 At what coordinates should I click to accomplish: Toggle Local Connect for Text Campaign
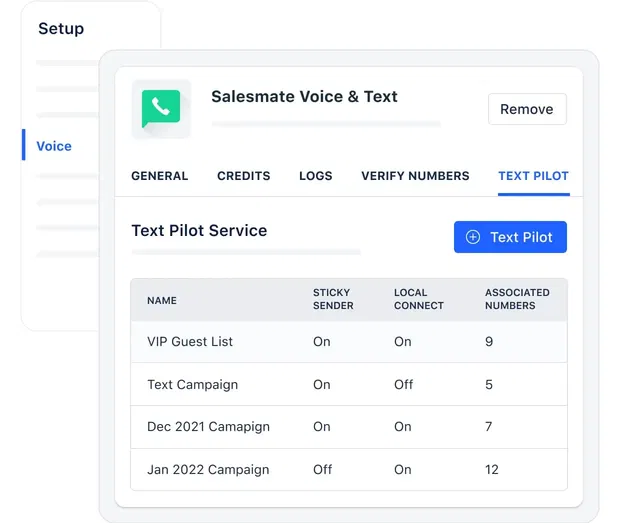pyautogui.click(x=403, y=384)
